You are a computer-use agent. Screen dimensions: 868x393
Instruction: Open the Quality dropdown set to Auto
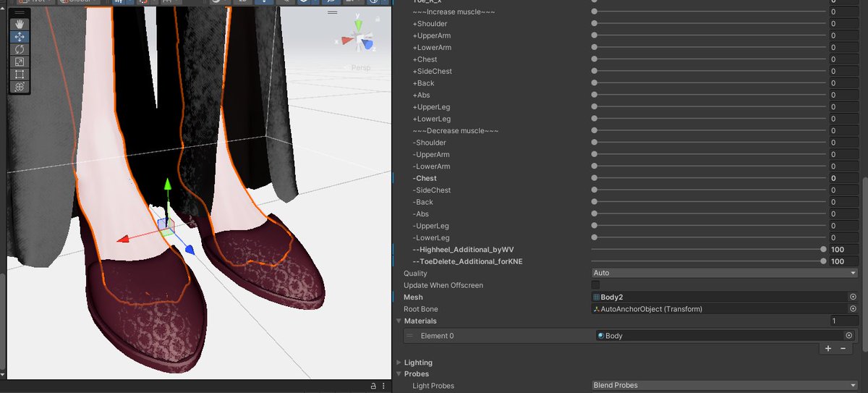(x=724, y=273)
